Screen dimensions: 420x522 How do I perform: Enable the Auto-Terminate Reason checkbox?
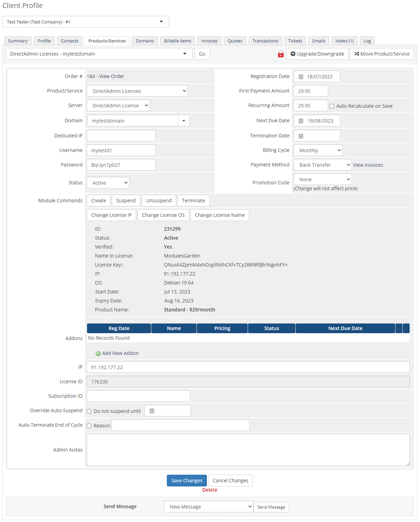[x=89, y=426]
